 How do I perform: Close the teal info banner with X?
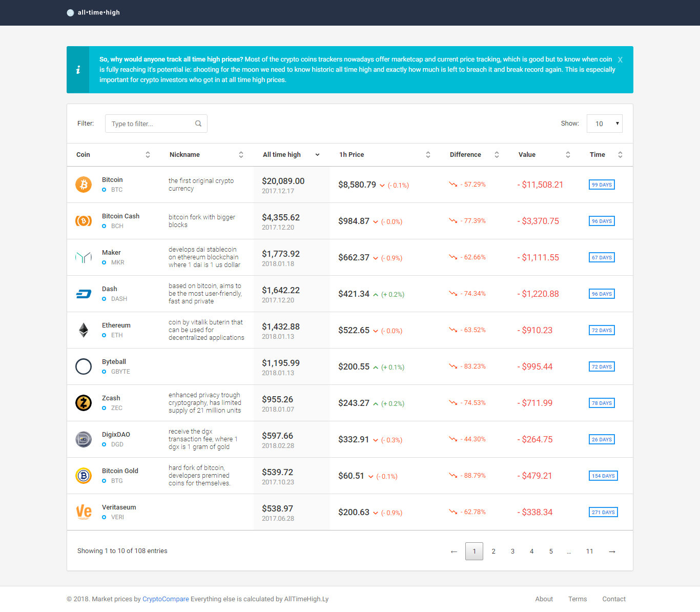pyautogui.click(x=620, y=59)
